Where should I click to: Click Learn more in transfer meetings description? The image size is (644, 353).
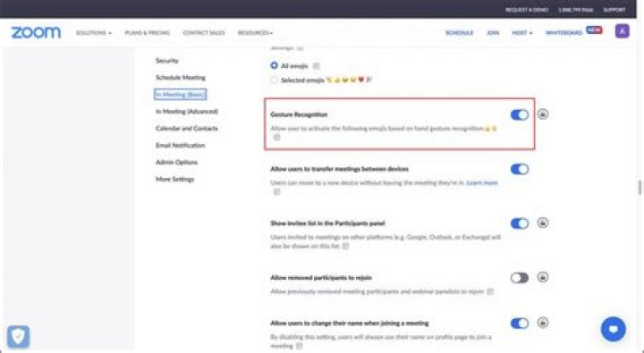482,182
